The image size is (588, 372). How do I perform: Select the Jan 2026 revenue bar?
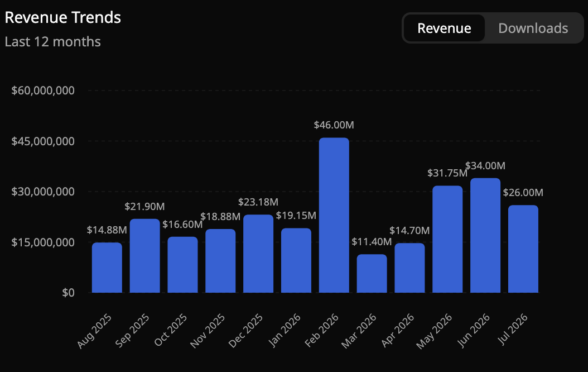296,260
